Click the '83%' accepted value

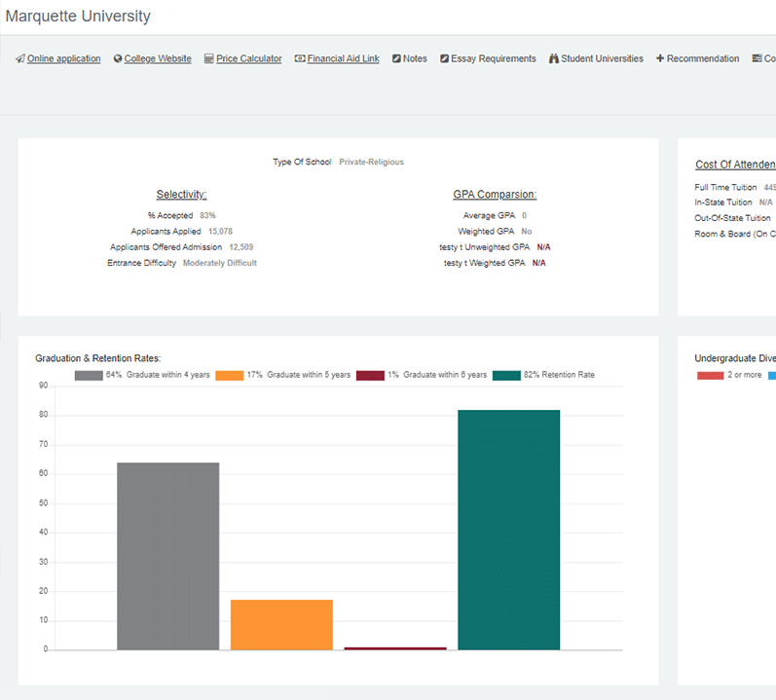tap(207, 216)
